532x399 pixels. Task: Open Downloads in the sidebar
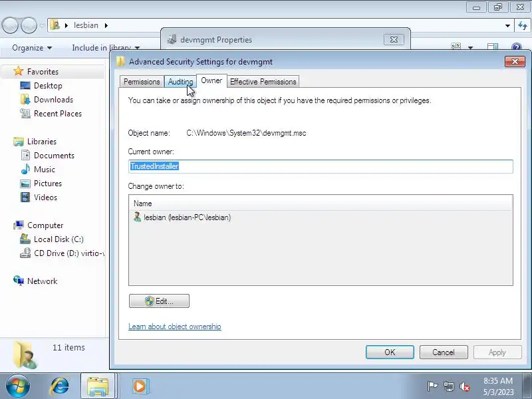(x=54, y=99)
